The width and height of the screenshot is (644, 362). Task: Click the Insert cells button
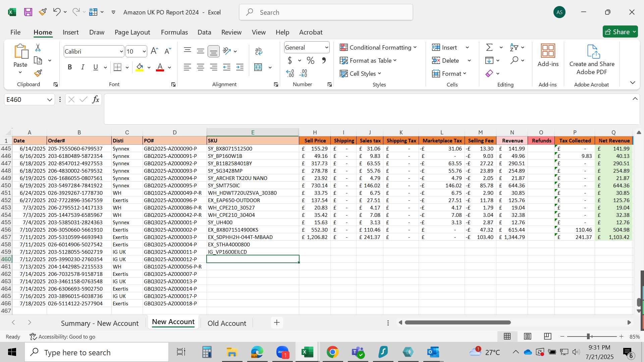pos(444,47)
